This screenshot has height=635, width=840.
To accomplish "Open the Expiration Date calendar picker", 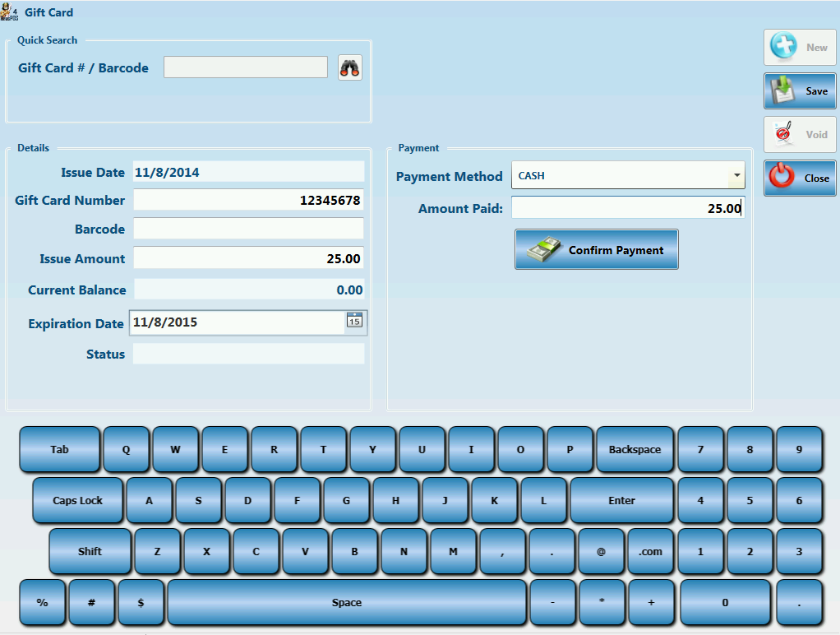I will [x=354, y=322].
